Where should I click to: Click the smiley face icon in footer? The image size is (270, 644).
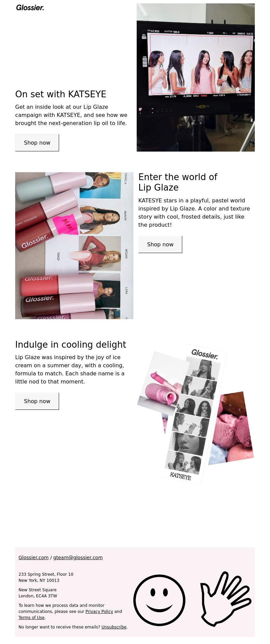click(x=159, y=600)
